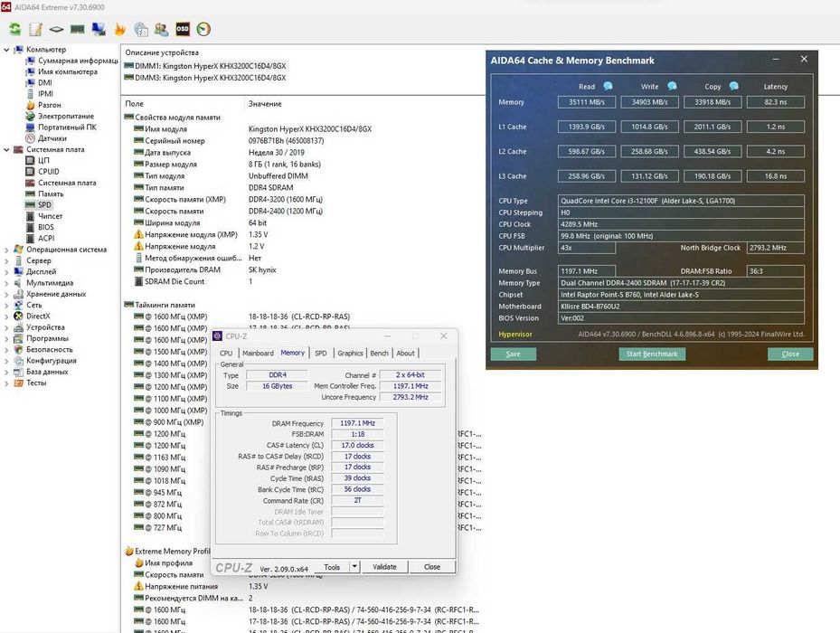Screen dimensions: 840x633
Task: Switch to About tab in CPU-Z
Action: pos(406,353)
